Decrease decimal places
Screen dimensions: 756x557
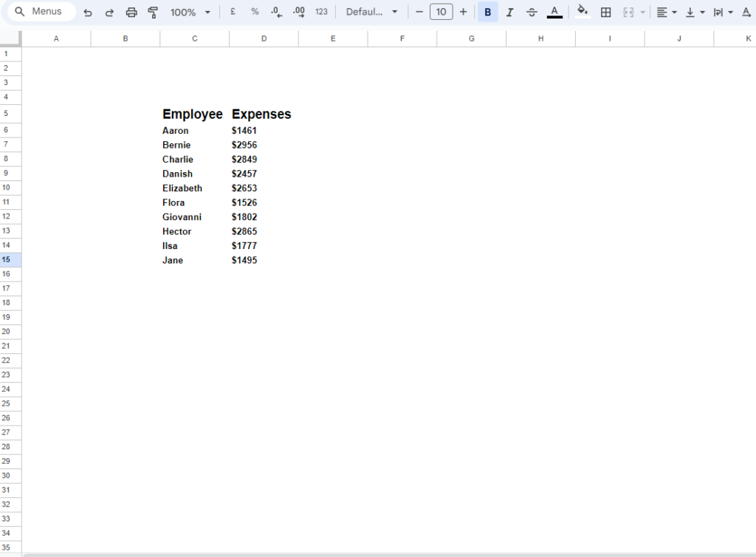tap(276, 12)
